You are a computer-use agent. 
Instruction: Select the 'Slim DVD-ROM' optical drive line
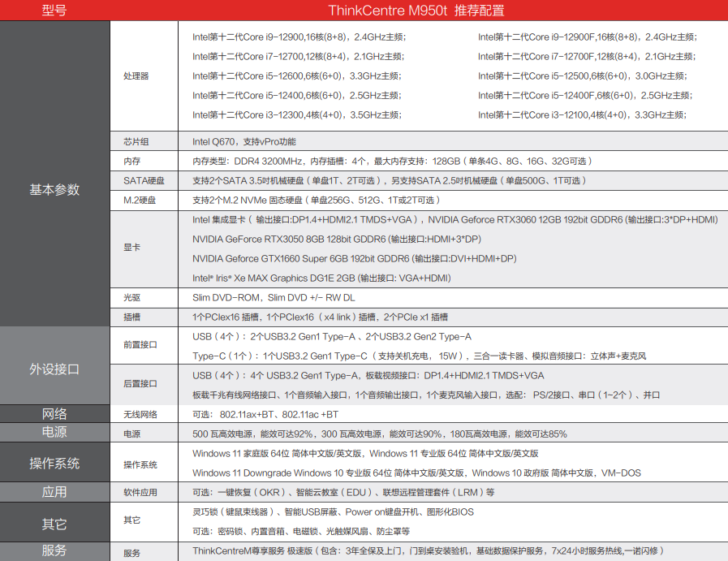(x=274, y=298)
